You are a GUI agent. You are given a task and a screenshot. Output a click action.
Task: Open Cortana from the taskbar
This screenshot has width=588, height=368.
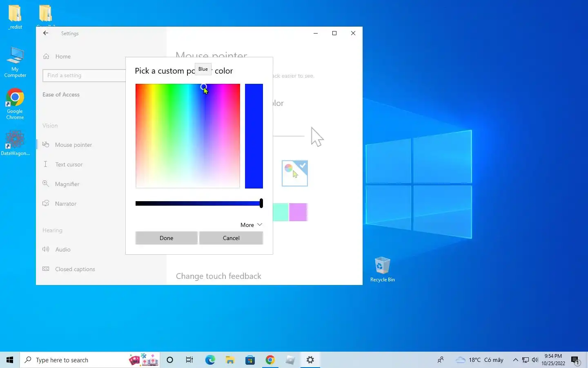[x=170, y=360]
